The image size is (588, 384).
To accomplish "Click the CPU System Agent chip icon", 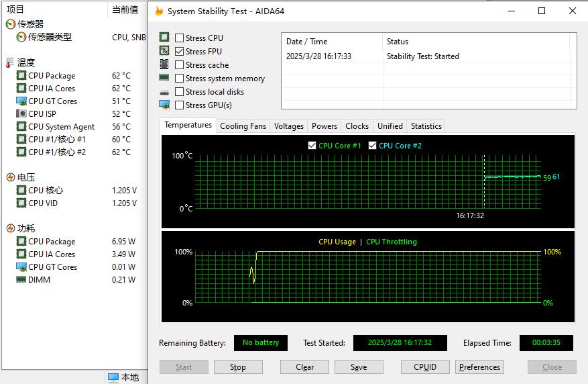I will click(x=21, y=126).
